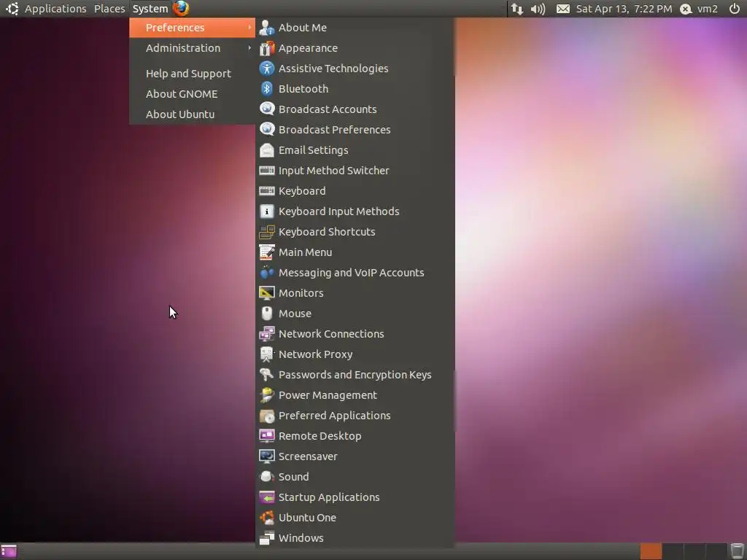Expand the Administration submenu arrow
Viewport: 747px width, 560px height.
click(x=249, y=48)
